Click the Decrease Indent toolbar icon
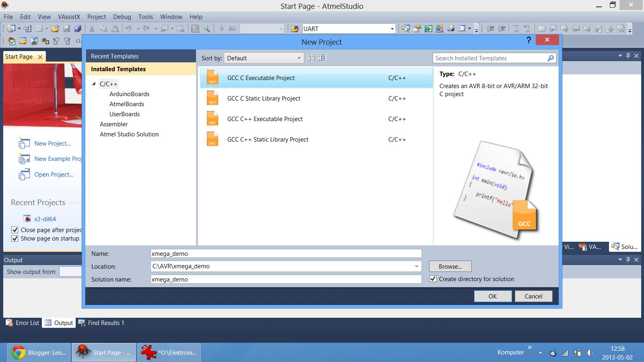 point(491,29)
